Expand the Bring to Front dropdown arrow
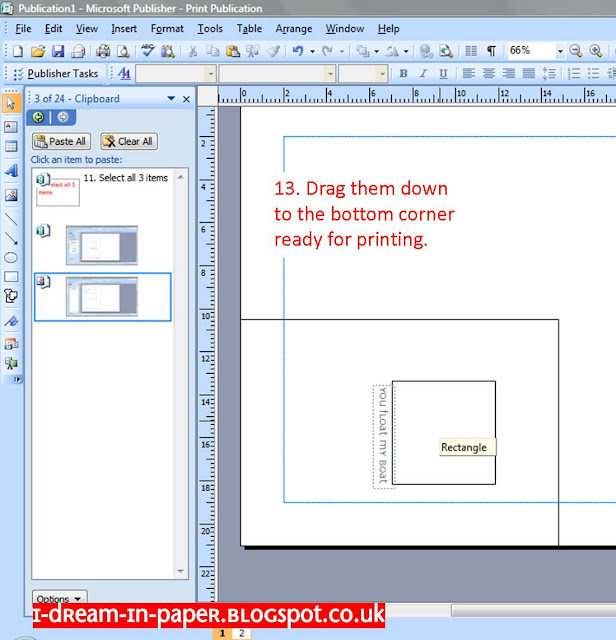 [x=376, y=52]
